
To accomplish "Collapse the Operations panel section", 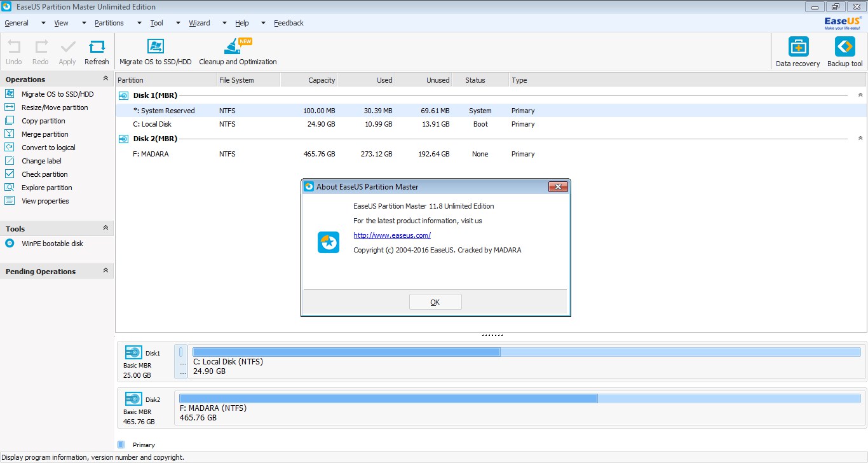I will coord(105,79).
